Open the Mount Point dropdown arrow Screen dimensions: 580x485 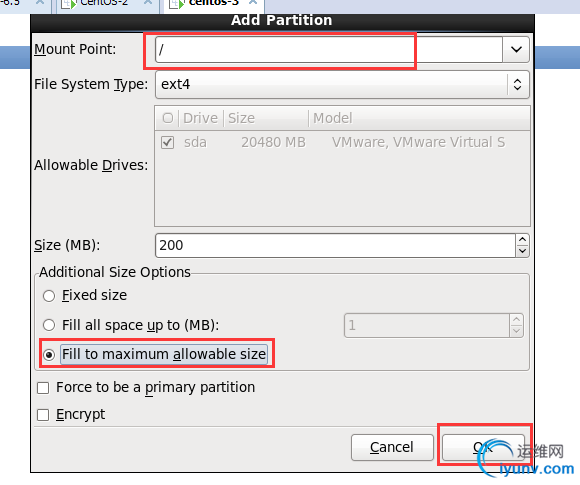(516, 50)
